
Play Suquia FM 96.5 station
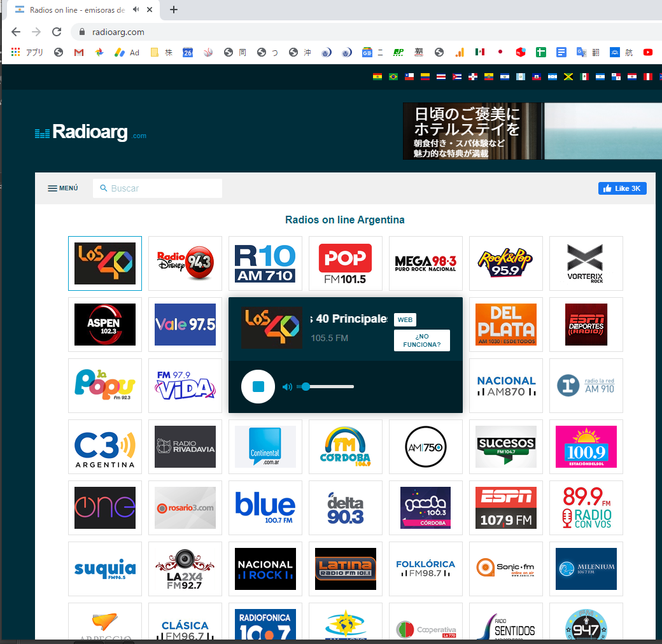(104, 569)
